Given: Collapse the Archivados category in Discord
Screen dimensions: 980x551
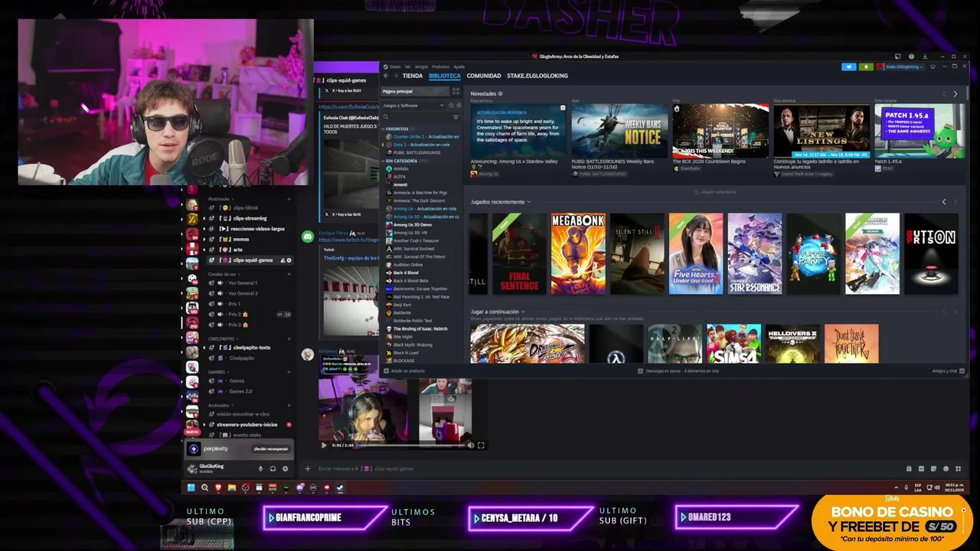Looking at the screenshot, I should [x=220, y=406].
